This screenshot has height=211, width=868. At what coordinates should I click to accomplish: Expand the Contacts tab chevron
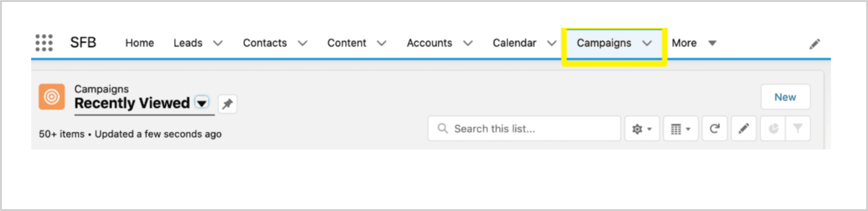click(303, 43)
